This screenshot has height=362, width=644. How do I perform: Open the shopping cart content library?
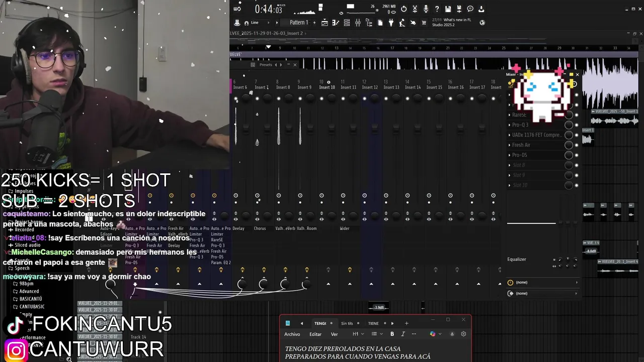pyautogui.click(x=424, y=23)
